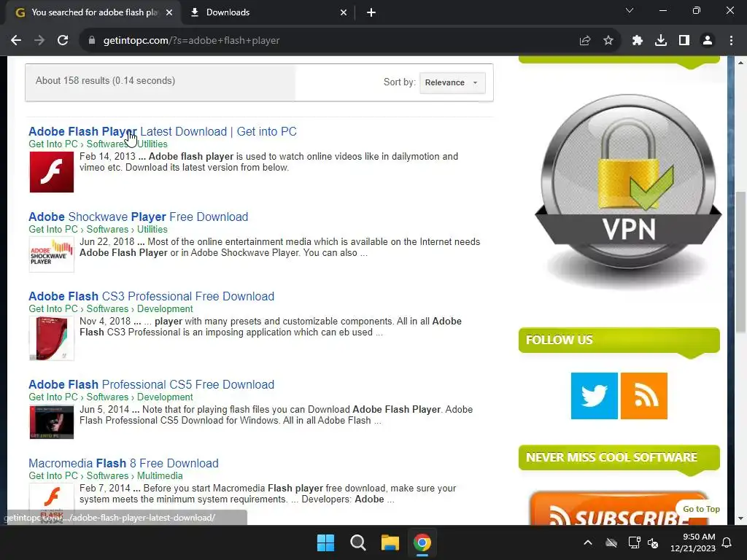
Task: Open Chrome downloads tray icon
Action: coord(661,41)
